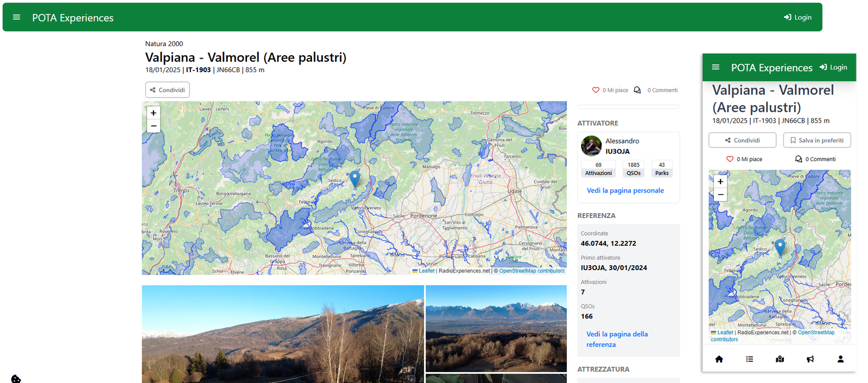Image resolution: width=868 pixels, height=383 pixels.
Task: Tap the list icon in mobile bottom bar
Action: point(750,359)
